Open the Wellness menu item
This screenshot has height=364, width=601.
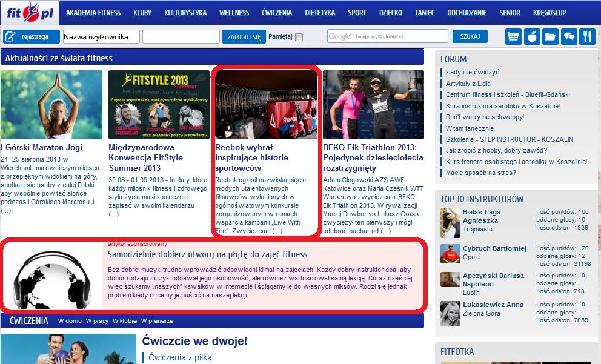(234, 13)
